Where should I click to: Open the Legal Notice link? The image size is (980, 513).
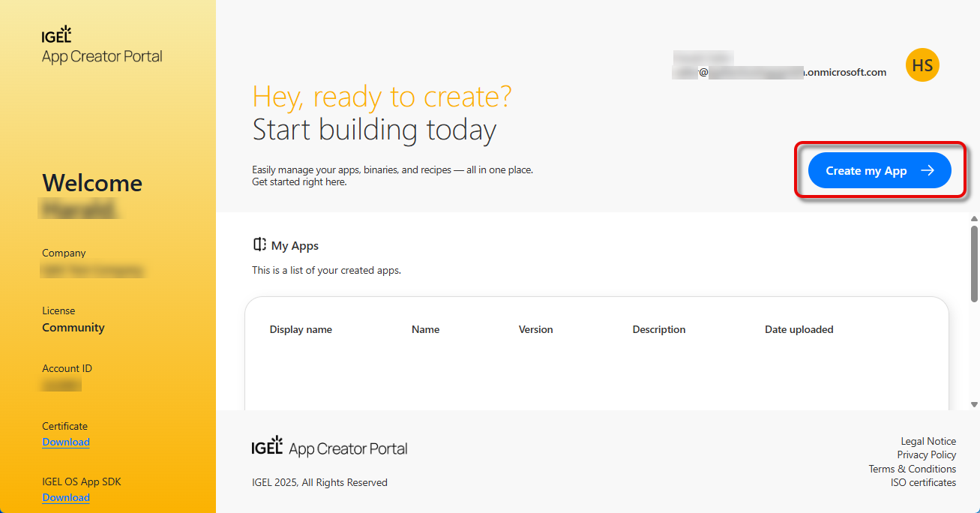[928, 441]
